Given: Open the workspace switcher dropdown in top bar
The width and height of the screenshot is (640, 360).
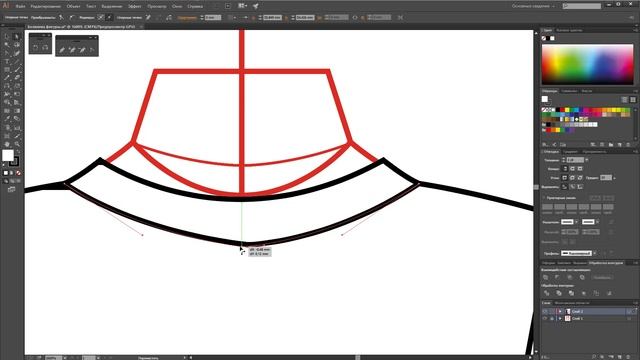Looking at the screenshot, I should point(534,6).
